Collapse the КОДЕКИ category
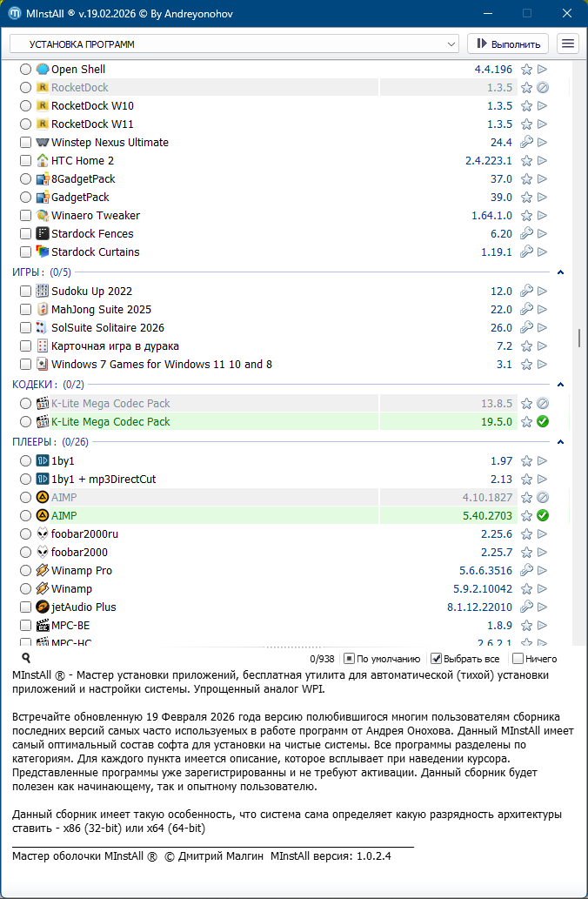 (x=560, y=384)
